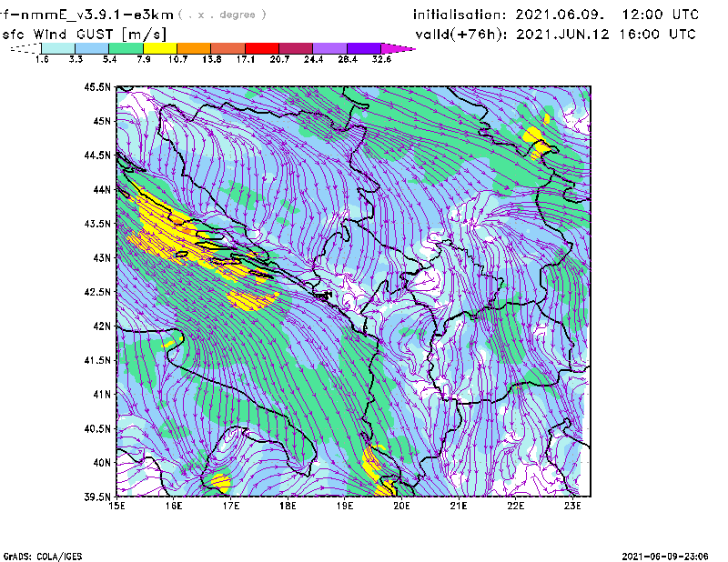728x562 pixels.
Task: Click the coral 13.8–17.1 legend swatch
Action: click(228, 48)
